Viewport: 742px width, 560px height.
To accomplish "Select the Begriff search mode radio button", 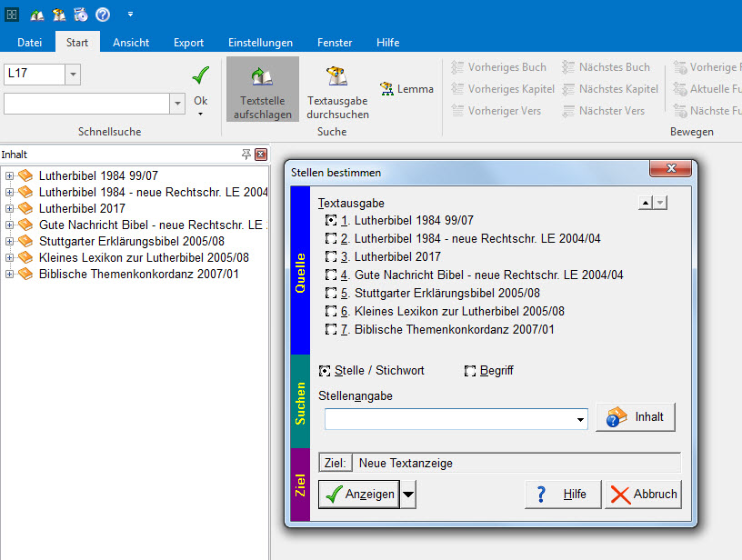I will (x=471, y=371).
